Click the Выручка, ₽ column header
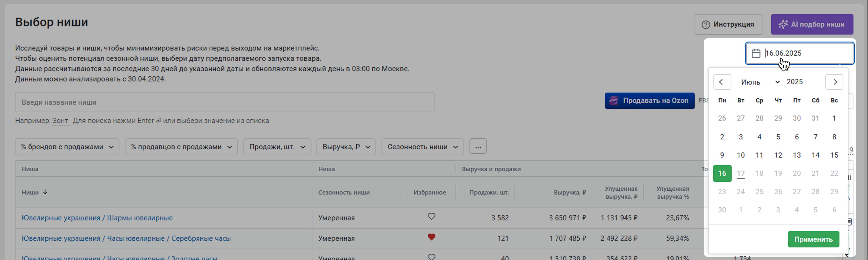Screen dimensions: 868x260 tap(570, 192)
